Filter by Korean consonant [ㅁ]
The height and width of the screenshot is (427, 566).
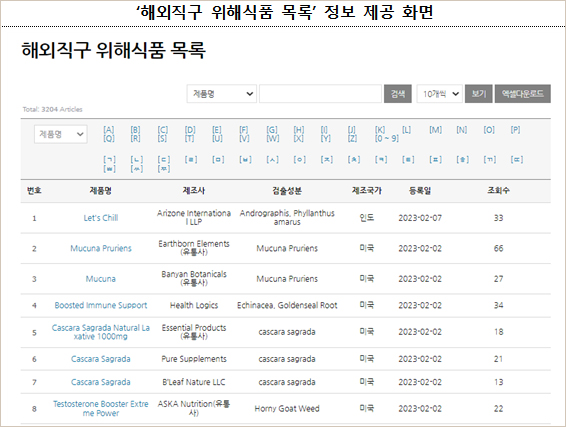click(218, 160)
